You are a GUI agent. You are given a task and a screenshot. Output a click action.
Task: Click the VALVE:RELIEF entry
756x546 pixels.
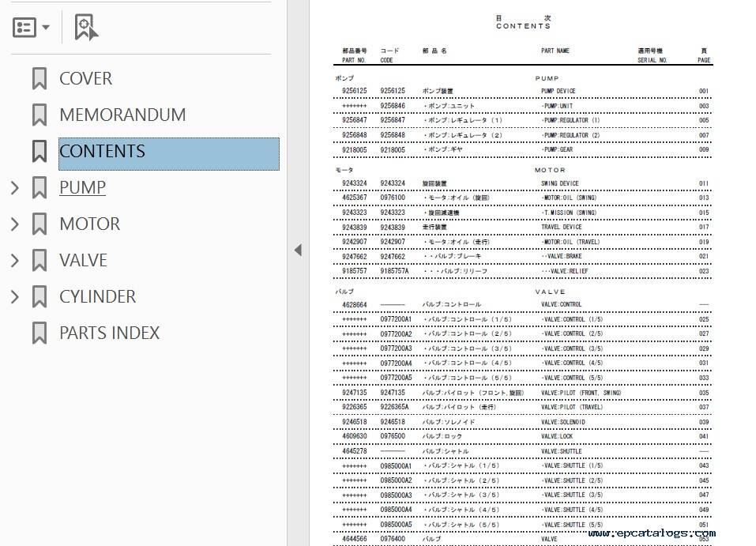[565, 271]
